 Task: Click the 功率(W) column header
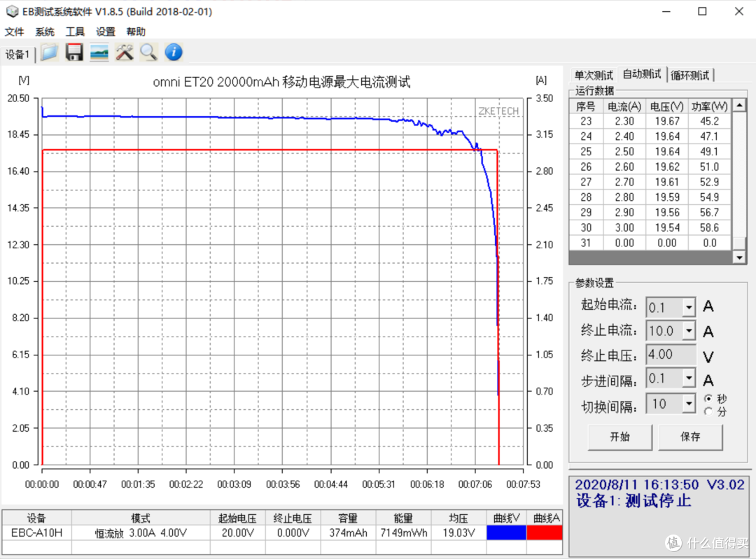[x=709, y=106]
